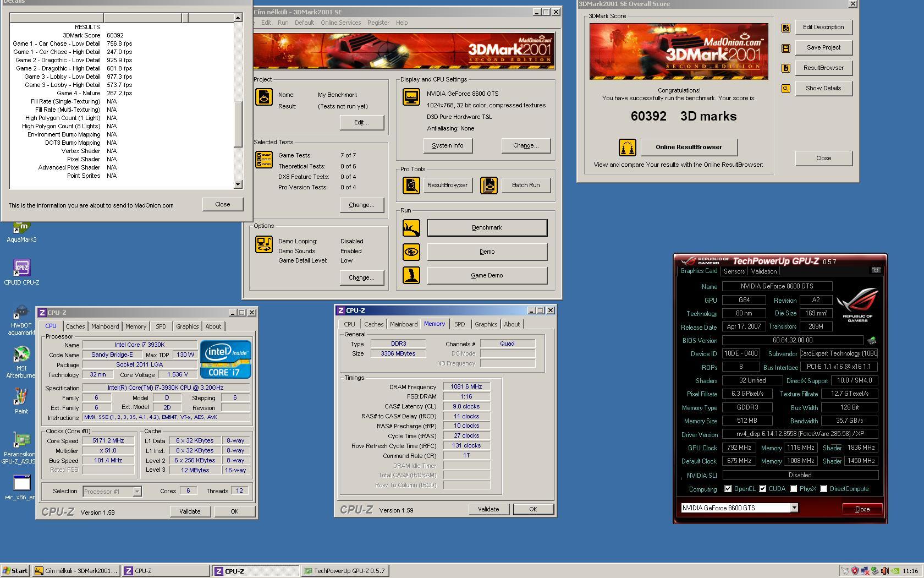Click the GPU-Z BIOS save chip icon
The image size is (924, 578).
872,341
